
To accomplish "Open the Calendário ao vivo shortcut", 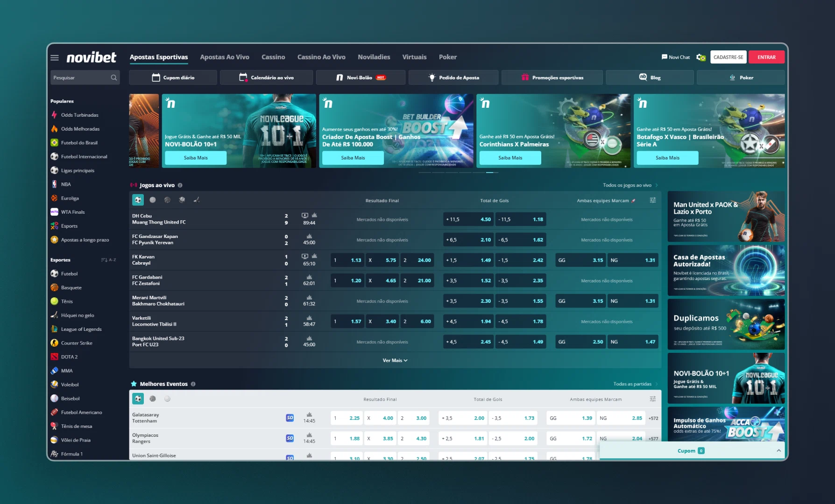I will point(267,77).
